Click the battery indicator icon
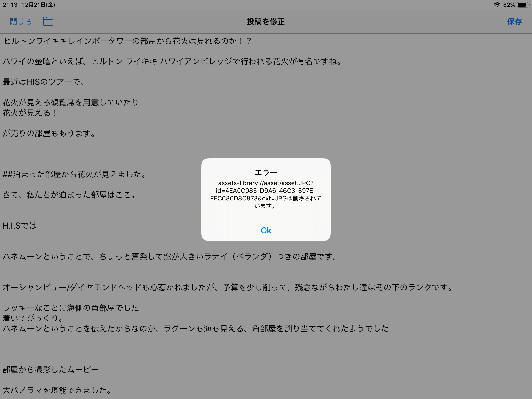 [523, 5]
